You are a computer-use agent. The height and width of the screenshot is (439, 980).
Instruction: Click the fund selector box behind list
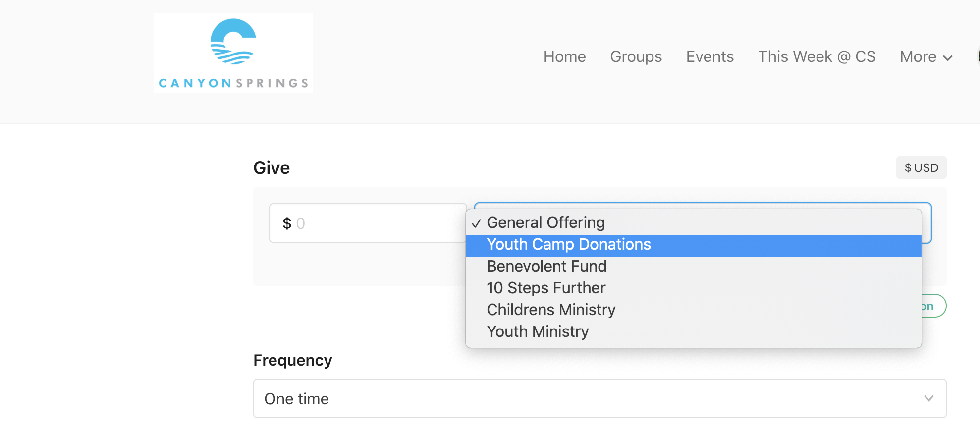point(926,223)
